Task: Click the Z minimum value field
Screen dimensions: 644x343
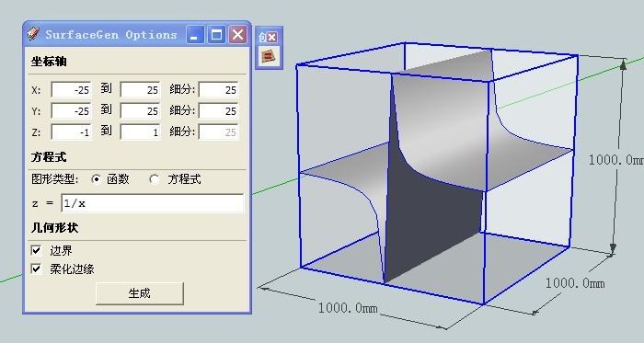Action: [71, 132]
